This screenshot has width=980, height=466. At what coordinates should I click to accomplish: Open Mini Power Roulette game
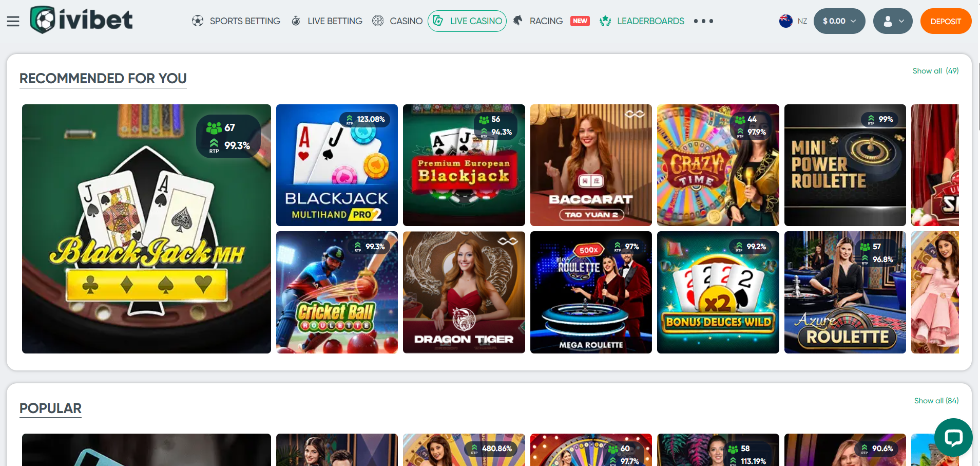845,165
